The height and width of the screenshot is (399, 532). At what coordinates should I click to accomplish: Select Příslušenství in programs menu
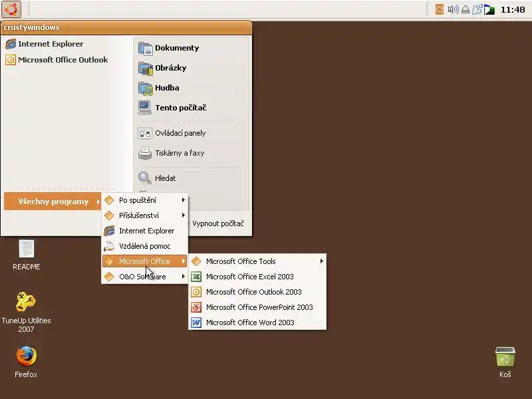pyautogui.click(x=144, y=215)
